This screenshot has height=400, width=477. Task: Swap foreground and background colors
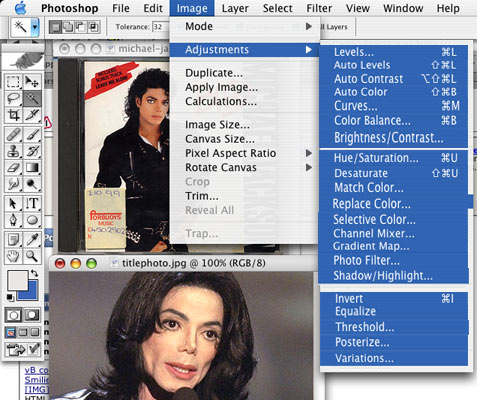[34, 273]
